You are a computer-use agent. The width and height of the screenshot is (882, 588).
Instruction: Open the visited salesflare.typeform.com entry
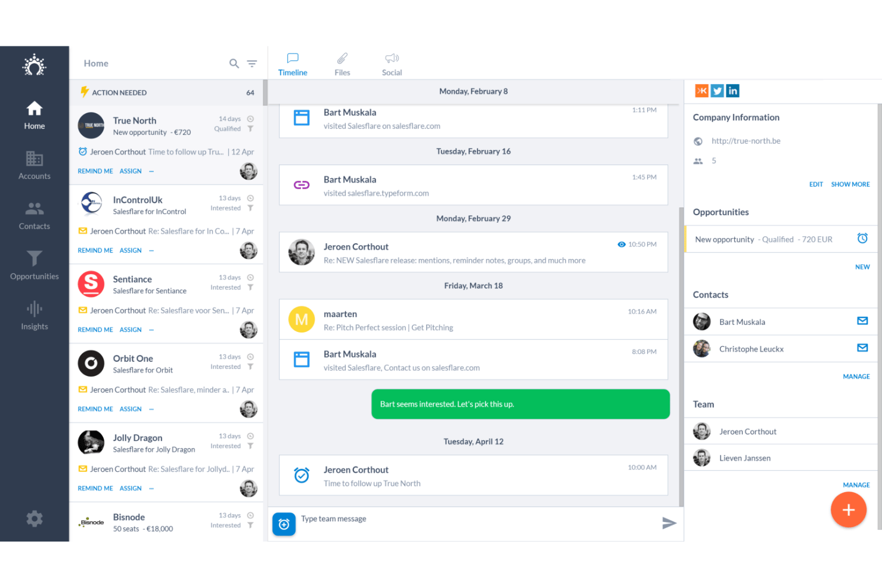[473, 185]
